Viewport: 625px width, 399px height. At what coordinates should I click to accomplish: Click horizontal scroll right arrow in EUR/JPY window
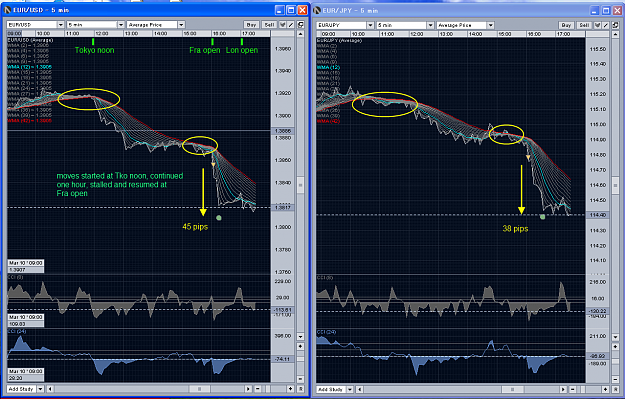coord(563,389)
